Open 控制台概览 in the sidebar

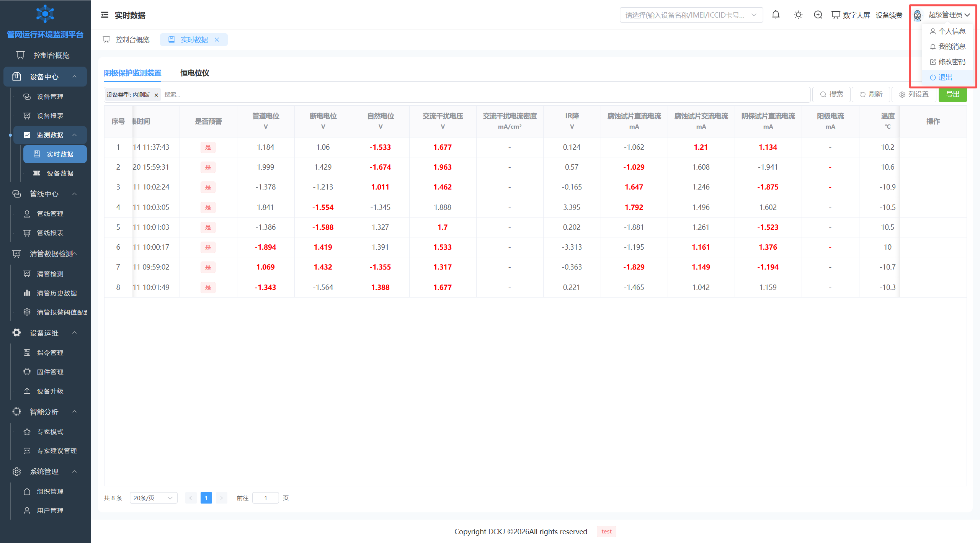point(45,55)
